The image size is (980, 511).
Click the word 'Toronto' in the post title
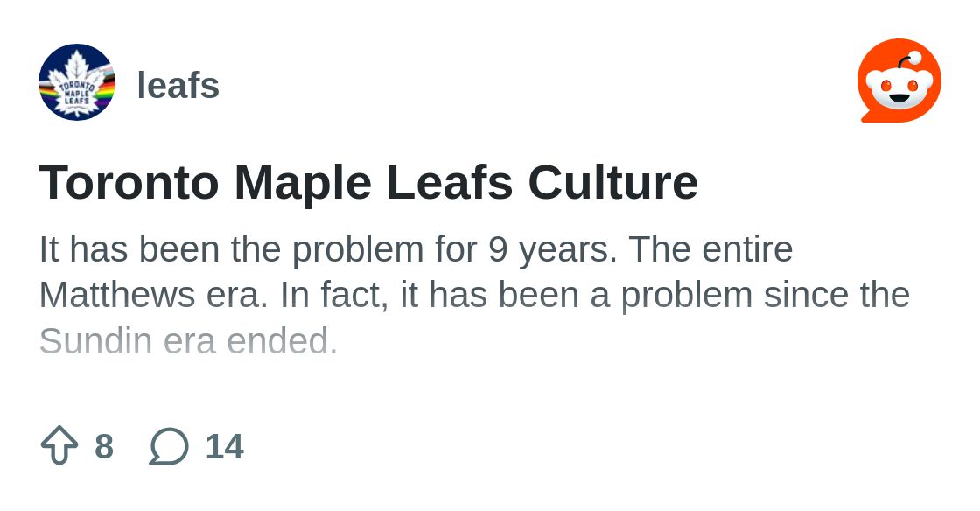[x=129, y=183]
